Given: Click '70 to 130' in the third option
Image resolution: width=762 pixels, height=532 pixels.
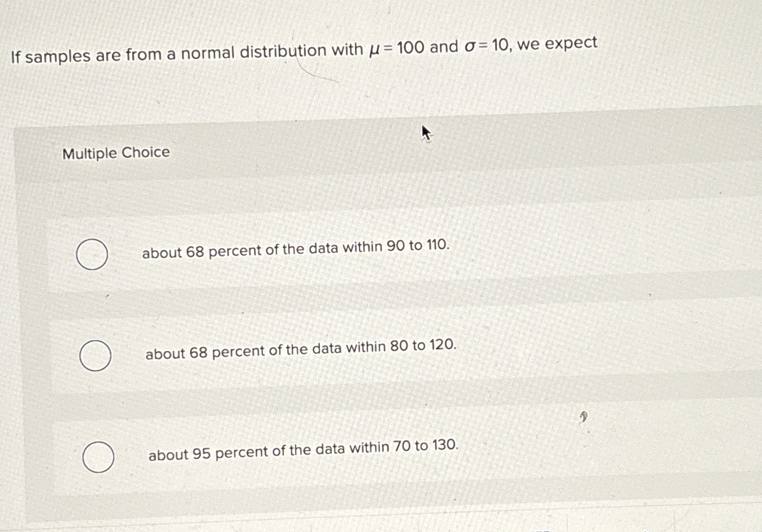Looking at the screenshot, I should click(426, 446).
